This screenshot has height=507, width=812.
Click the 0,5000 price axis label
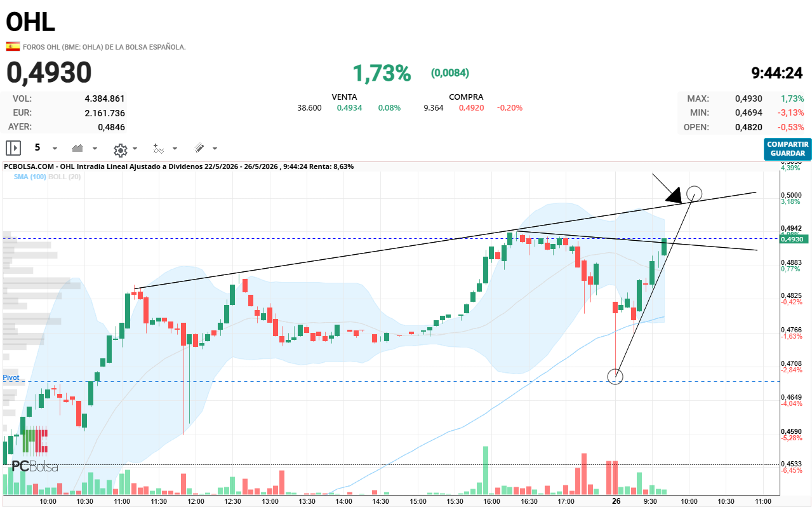click(792, 194)
